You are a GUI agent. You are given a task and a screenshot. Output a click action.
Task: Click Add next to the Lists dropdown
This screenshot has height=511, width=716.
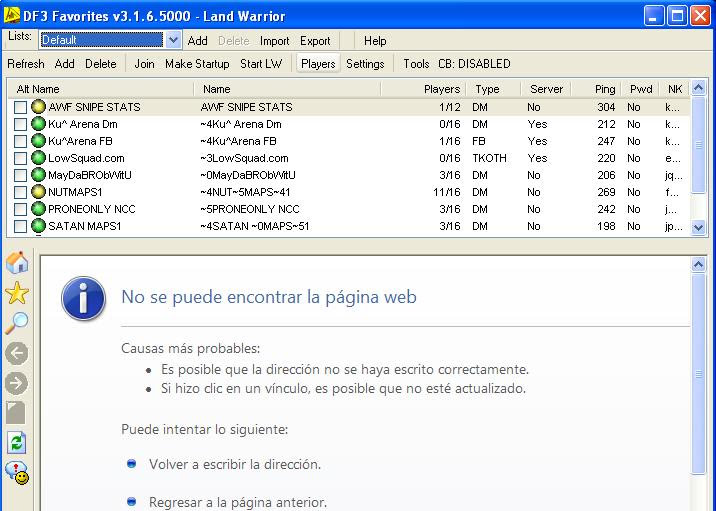(197, 41)
